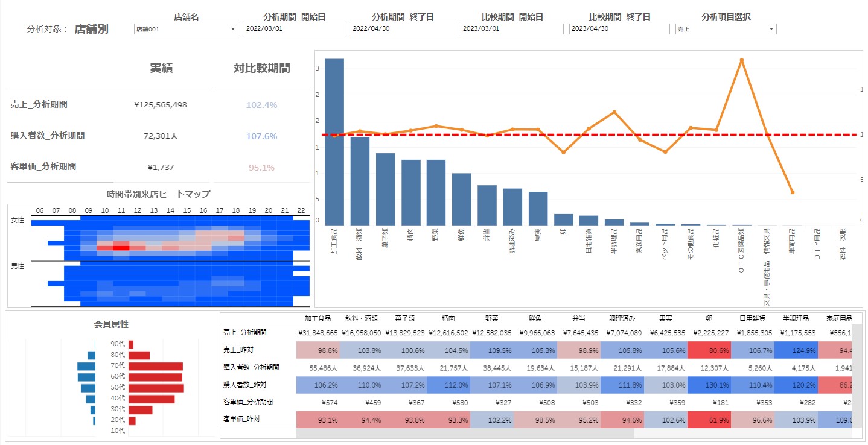Click the 売上 対比較期間 value 102.4%
The image size is (868, 445).
(x=261, y=105)
